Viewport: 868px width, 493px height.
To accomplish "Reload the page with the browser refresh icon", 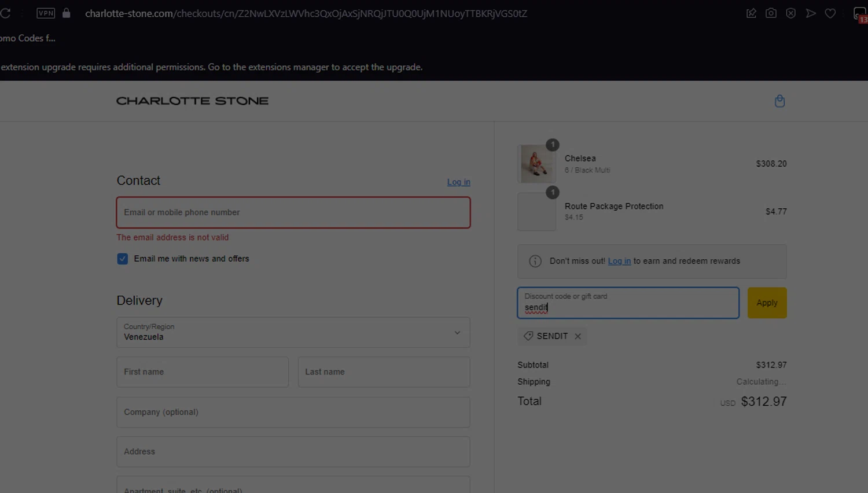I will 5,13.
